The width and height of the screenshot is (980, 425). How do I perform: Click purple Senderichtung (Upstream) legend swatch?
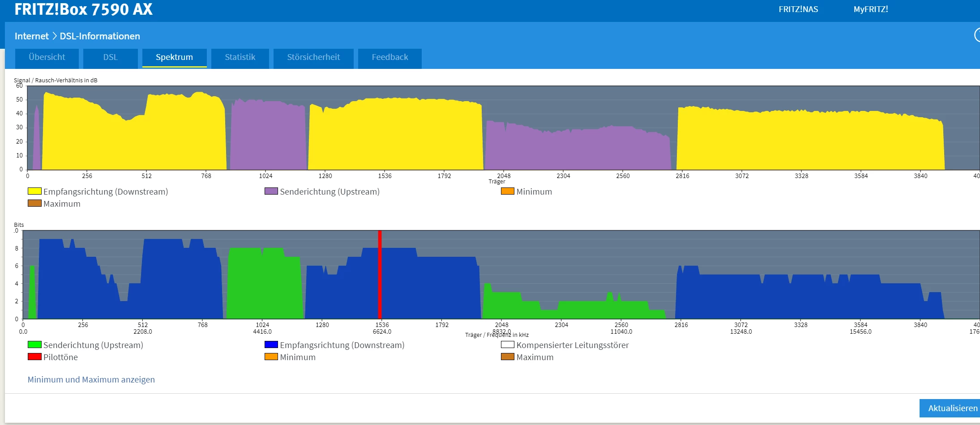click(271, 191)
